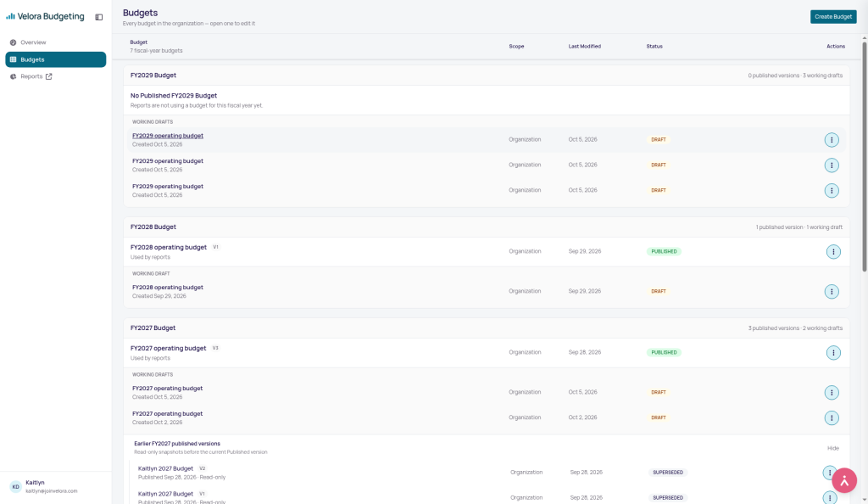Open actions menu for Kaitlyn 2027 Budget V1
The height and width of the screenshot is (504, 868).
pyautogui.click(x=829, y=497)
